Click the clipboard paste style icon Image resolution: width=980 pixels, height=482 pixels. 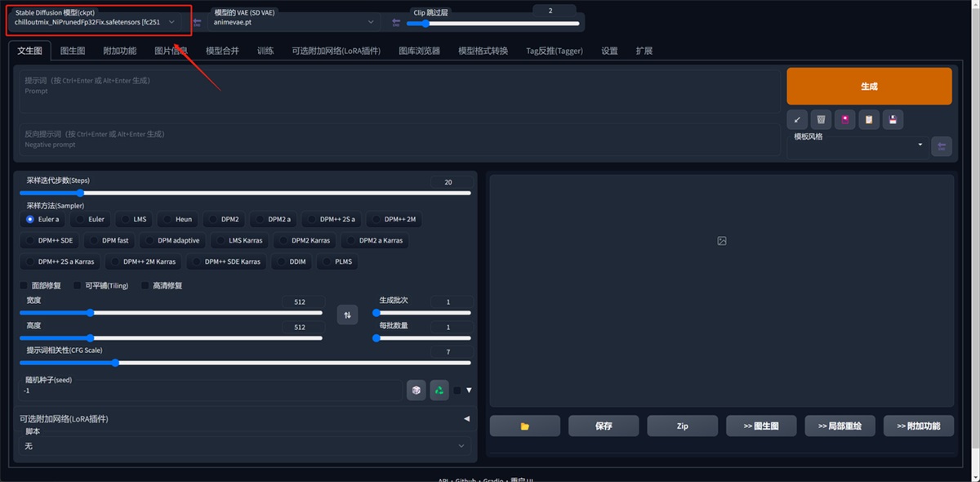pos(869,119)
